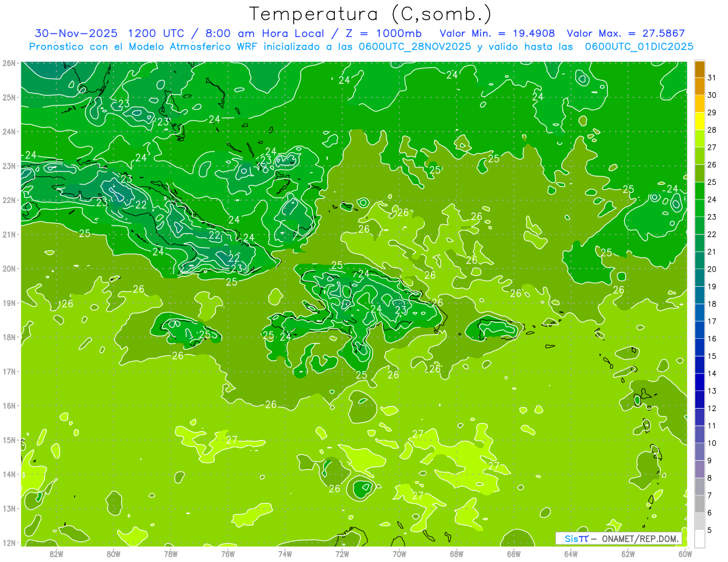Click the blue 'SisTT' logo text
This screenshot has height=562, width=728.
[x=576, y=538]
